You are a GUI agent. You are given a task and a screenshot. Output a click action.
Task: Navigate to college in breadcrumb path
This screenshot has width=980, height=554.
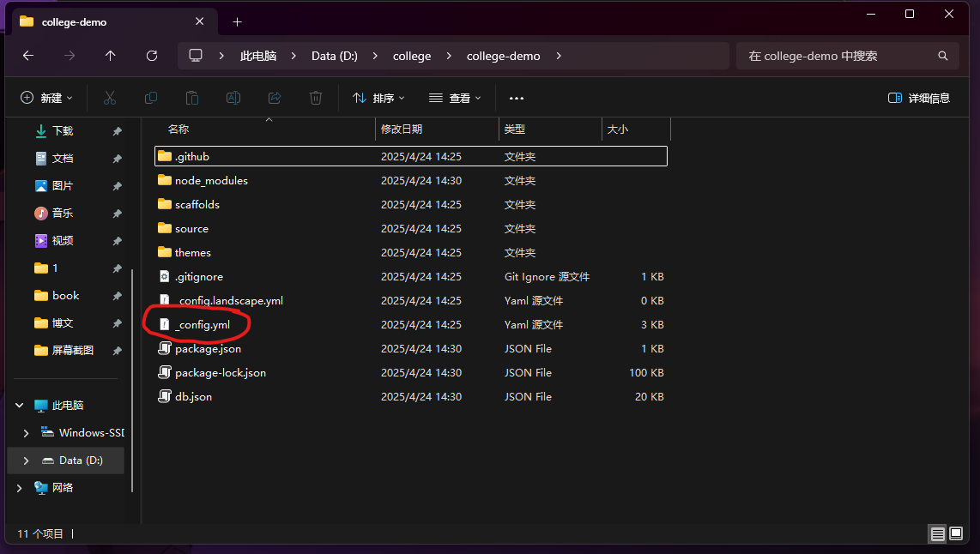[412, 56]
